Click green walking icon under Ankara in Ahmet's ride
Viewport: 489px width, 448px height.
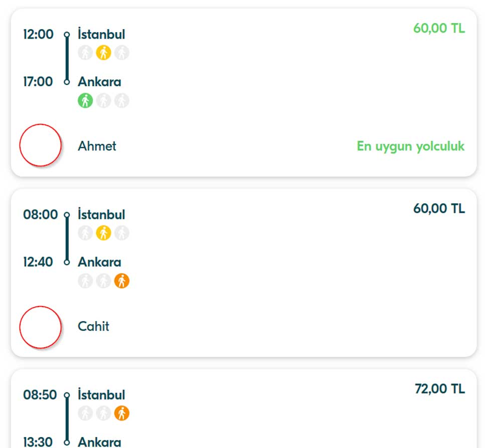click(86, 101)
